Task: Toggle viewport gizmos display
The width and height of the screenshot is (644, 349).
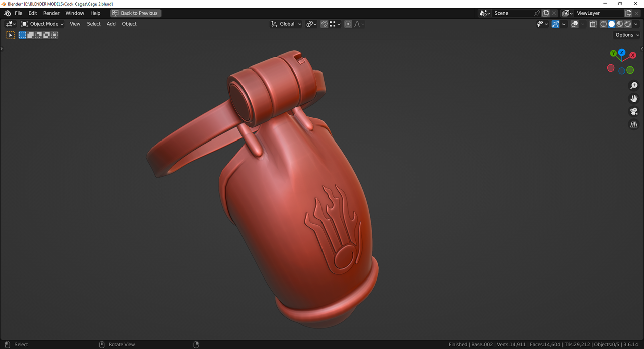Action: point(555,24)
